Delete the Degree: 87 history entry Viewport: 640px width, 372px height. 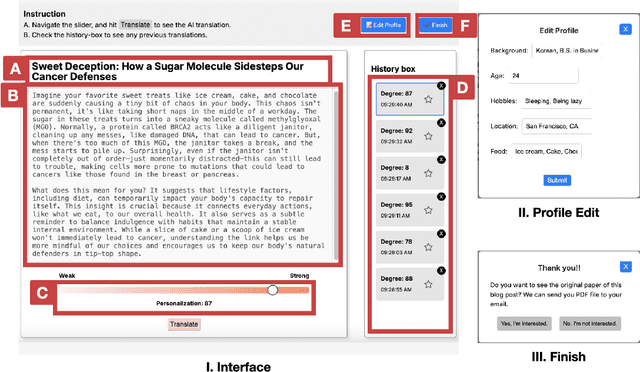point(441,86)
